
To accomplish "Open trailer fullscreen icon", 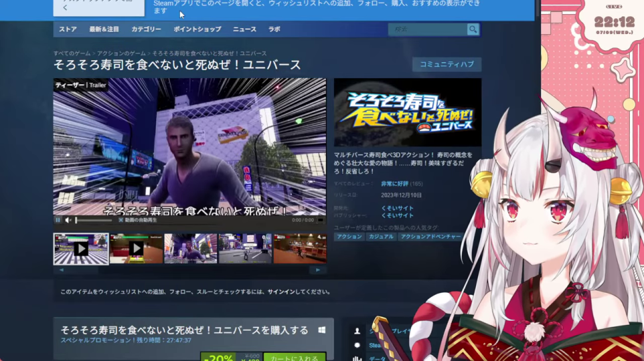I will pos(321,221).
